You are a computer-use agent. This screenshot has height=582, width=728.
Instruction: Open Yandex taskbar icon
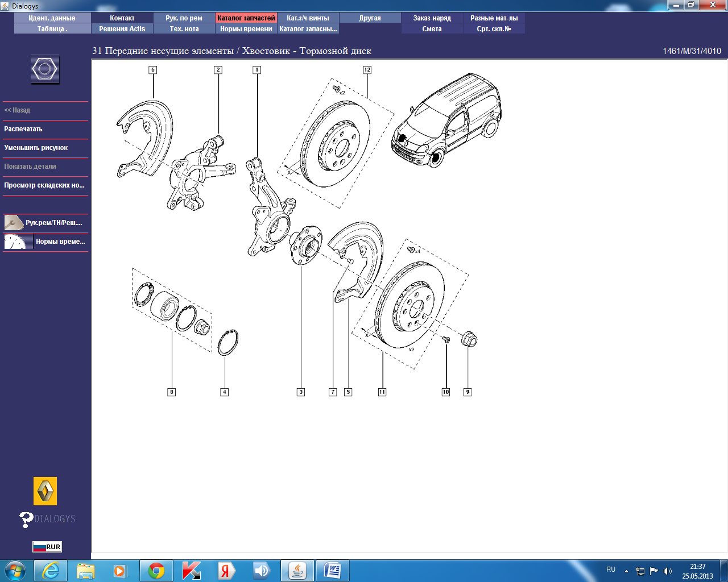(x=226, y=571)
